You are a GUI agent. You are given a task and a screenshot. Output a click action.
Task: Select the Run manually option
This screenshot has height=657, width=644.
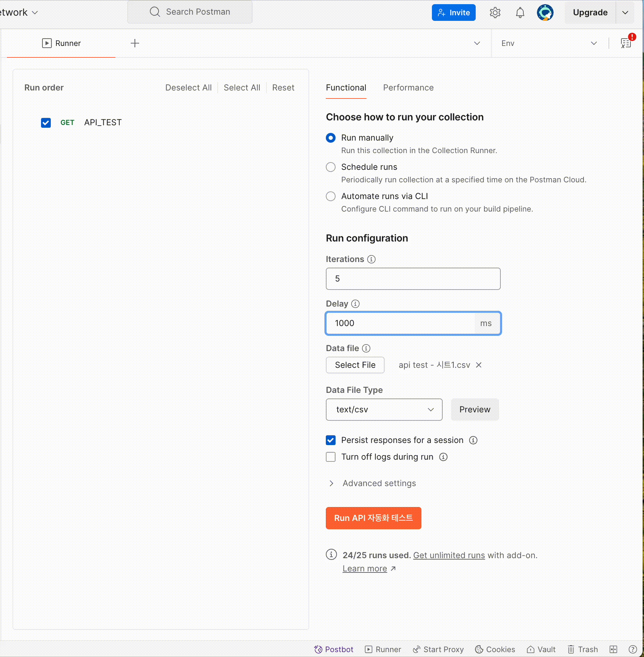coord(331,138)
